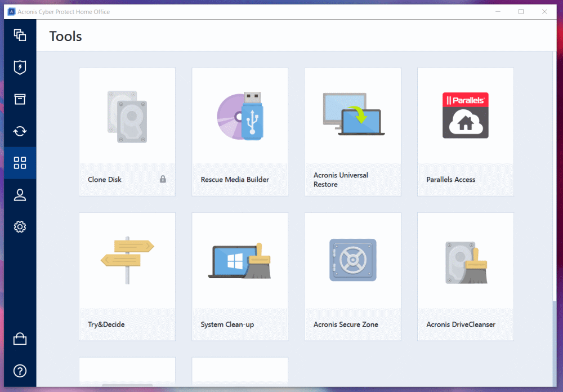The width and height of the screenshot is (563, 392).
Task: Select the Tools grid sidebar icon
Action: click(x=20, y=163)
